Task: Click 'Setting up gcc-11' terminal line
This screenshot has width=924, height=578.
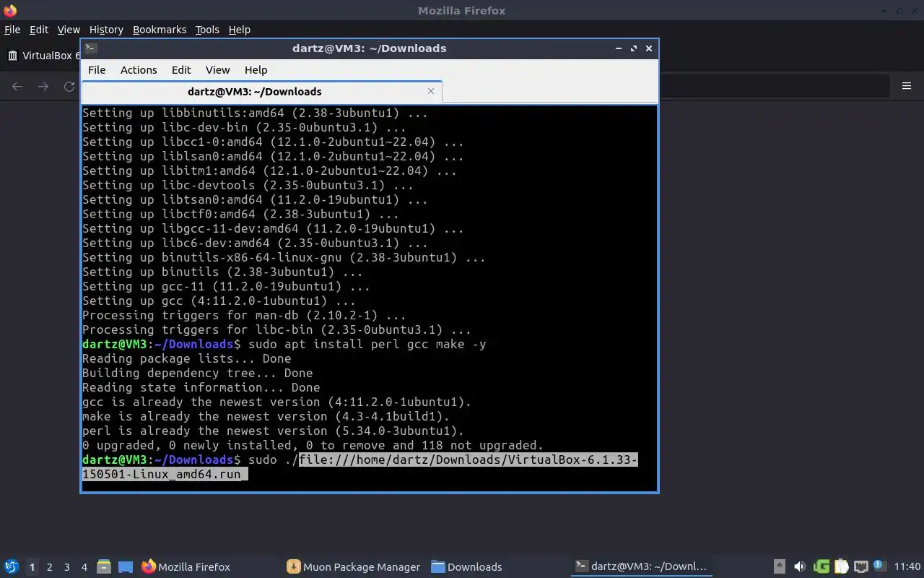Action: pos(226,286)
